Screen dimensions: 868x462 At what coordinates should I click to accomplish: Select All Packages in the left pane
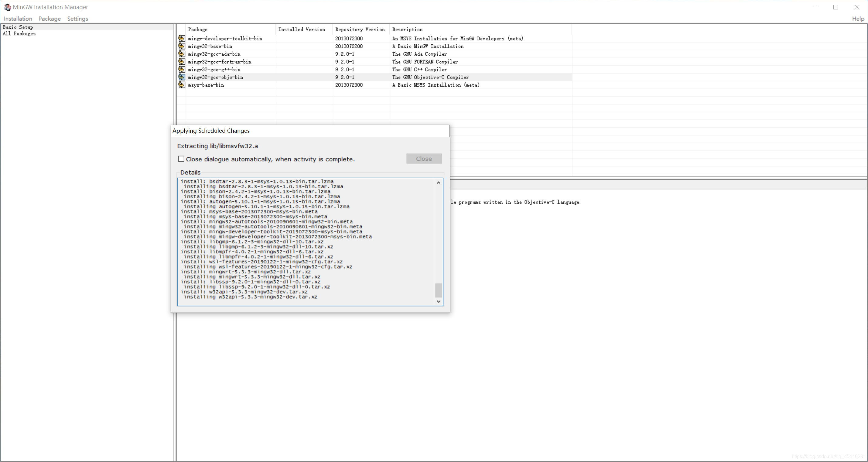pos(19,33)
